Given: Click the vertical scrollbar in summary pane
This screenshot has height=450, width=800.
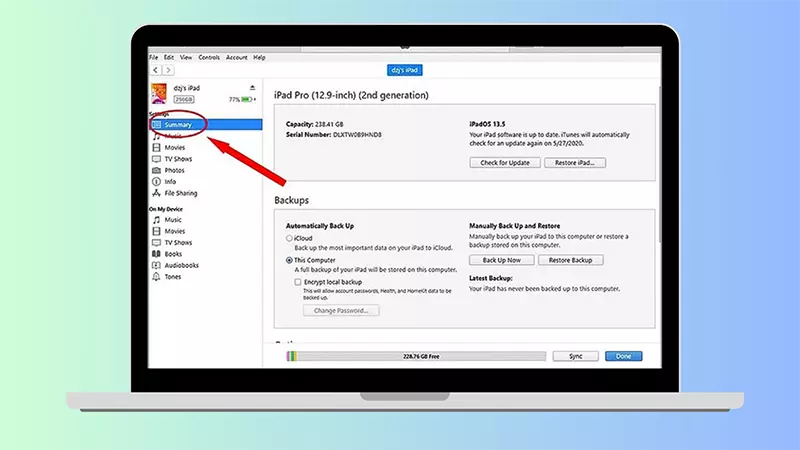Looking at the screenshot, I should (x=660, y=163).
